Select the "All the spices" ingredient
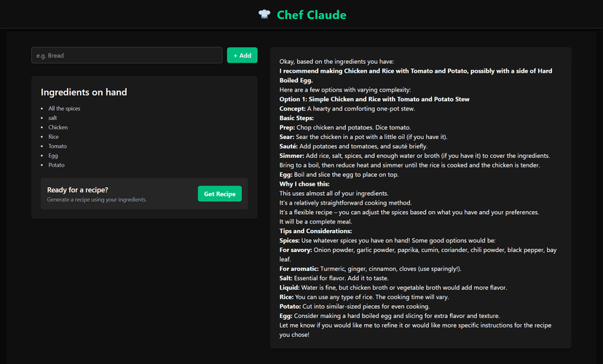 pyautogui.click(x=64, y=108)
